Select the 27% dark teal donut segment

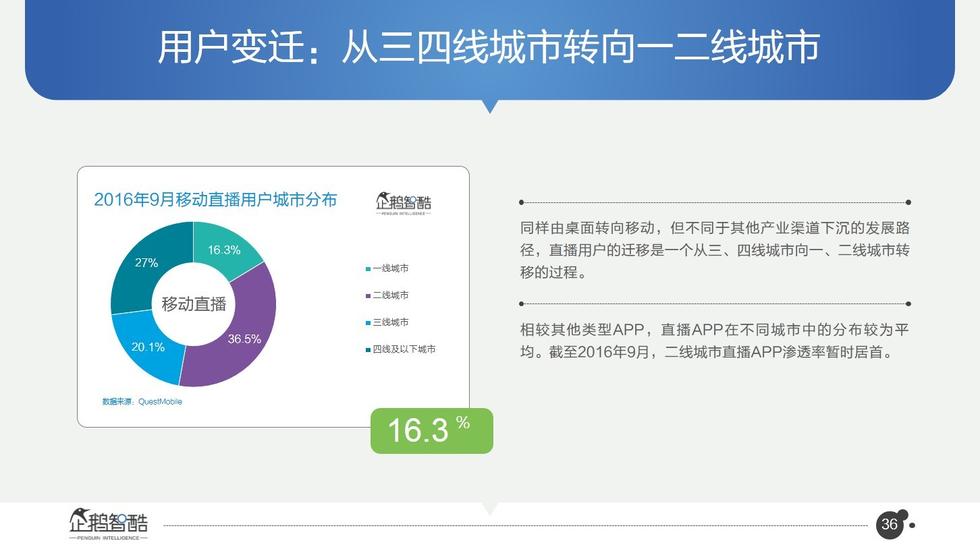[x=147, y=264]
